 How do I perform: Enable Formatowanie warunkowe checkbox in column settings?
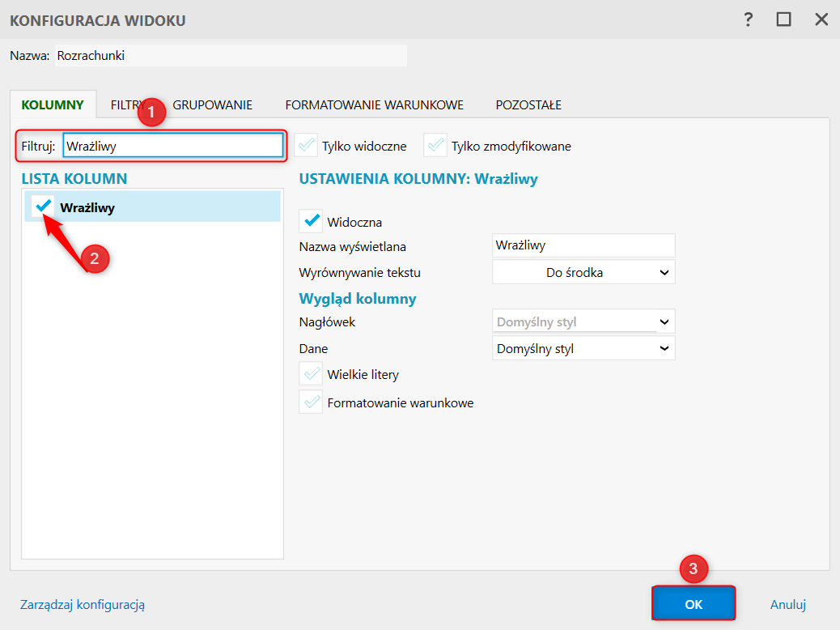311,402
